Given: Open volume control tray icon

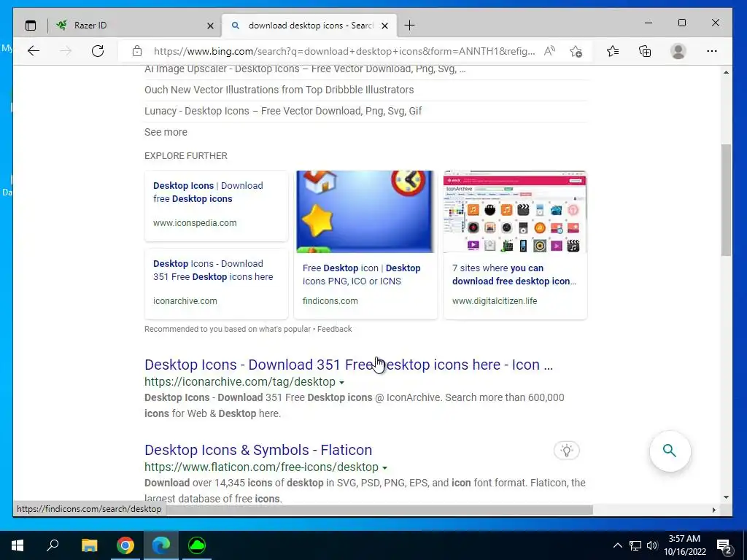Looking at the screenshot, I should [x=652, y=545].
